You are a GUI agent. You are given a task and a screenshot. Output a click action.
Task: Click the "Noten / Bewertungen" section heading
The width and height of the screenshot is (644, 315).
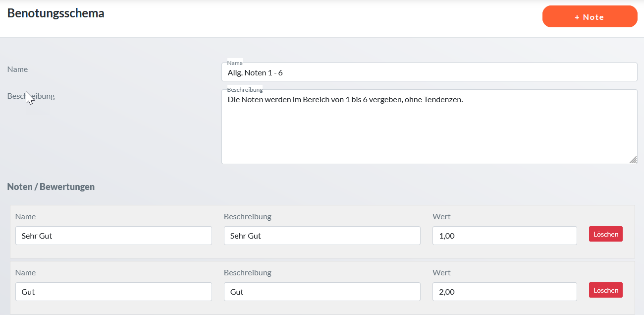point(51,187)
